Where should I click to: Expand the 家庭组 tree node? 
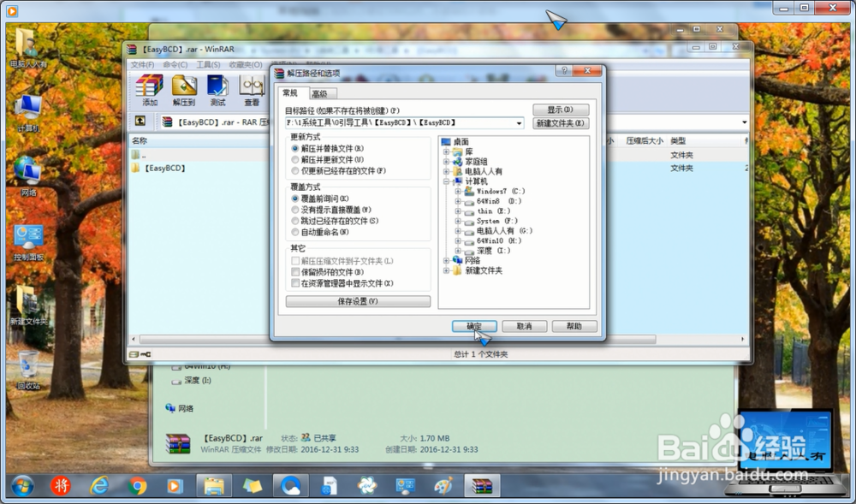pyautogui.click(x=447, y=162)
